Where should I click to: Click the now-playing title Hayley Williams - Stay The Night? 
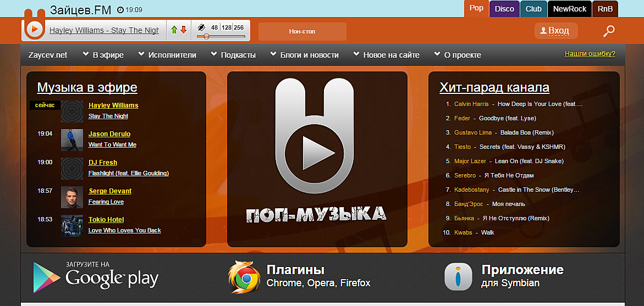[104, 30]
